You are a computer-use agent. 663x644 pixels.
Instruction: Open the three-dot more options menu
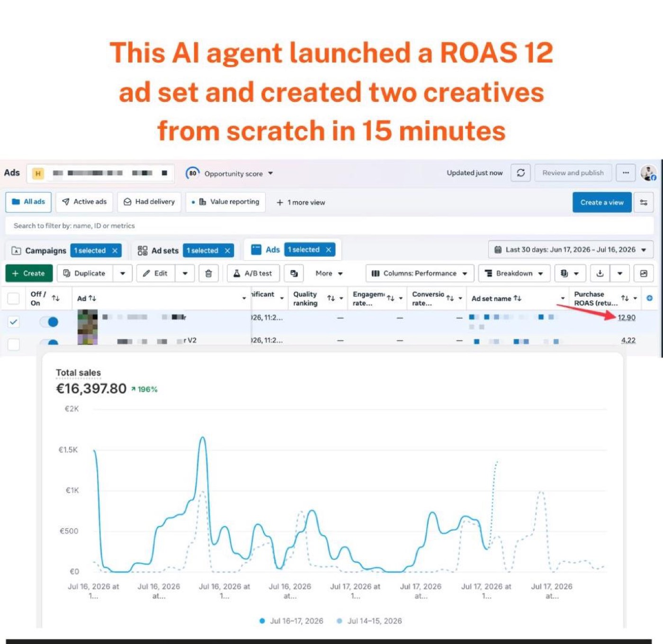coord(626,173)
